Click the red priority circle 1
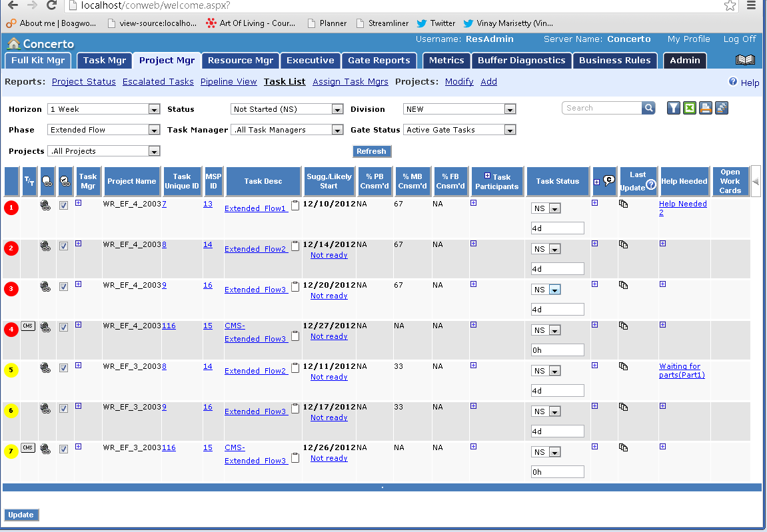This screenshot has height=532, width=767. [11, 208]
